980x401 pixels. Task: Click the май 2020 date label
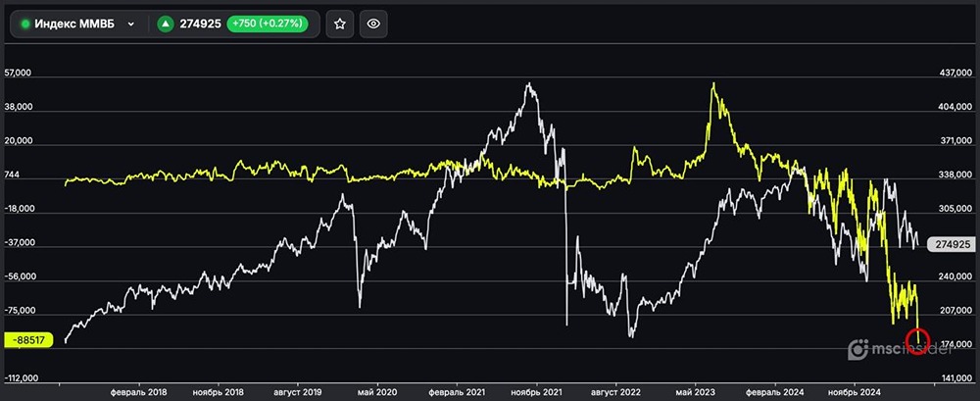pyautogui.click(x=377, y=392)
